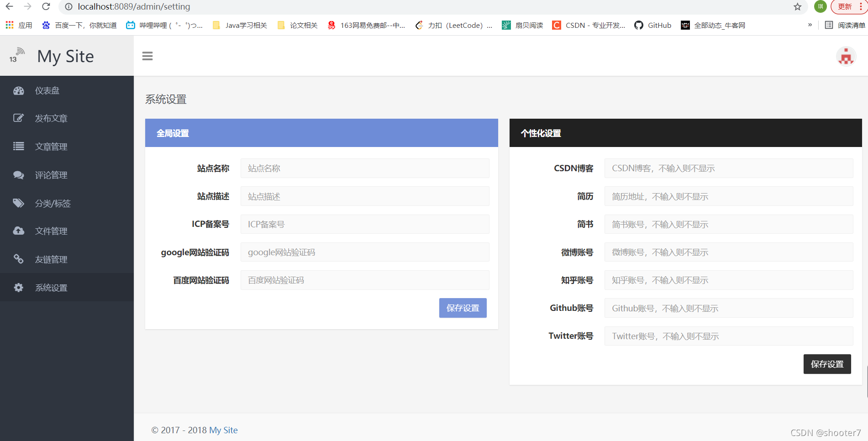The width and height of the screenshot is (868, 441).
Task: Click the system settings gear icon
Action: coord(19,288)
